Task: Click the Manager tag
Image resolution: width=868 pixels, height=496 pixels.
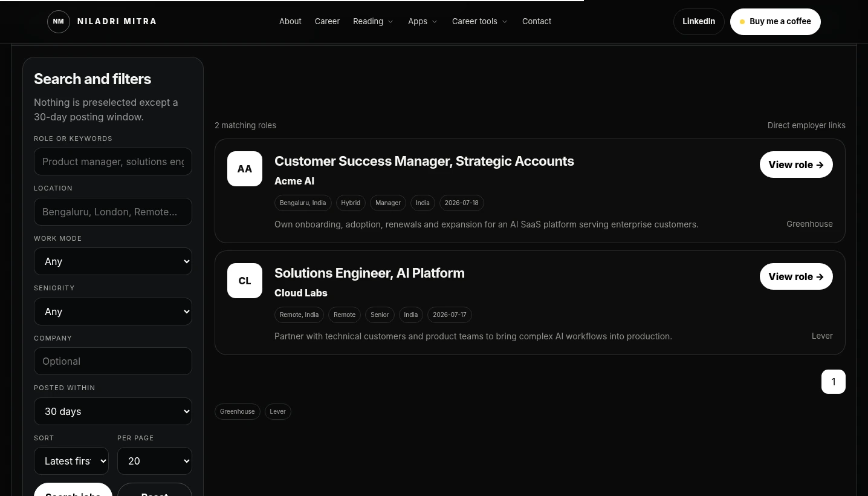Action: [388, 203]
